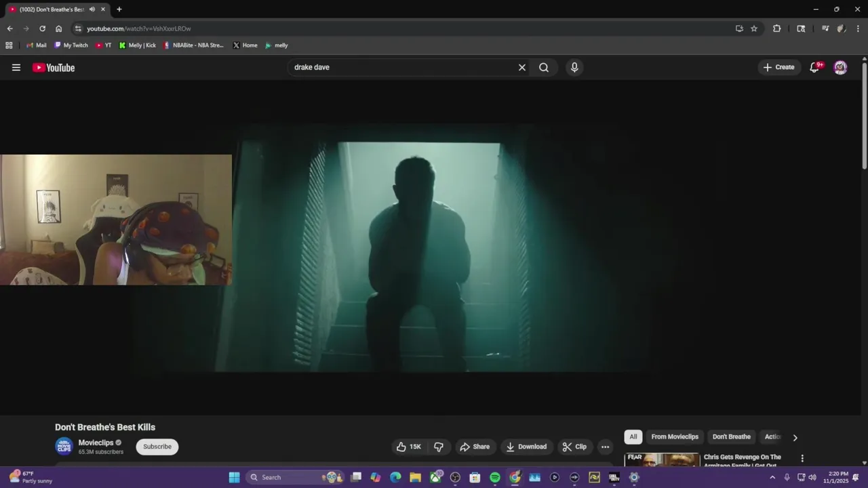
Task: Open the tab search side icon
Action: (801, 28)
